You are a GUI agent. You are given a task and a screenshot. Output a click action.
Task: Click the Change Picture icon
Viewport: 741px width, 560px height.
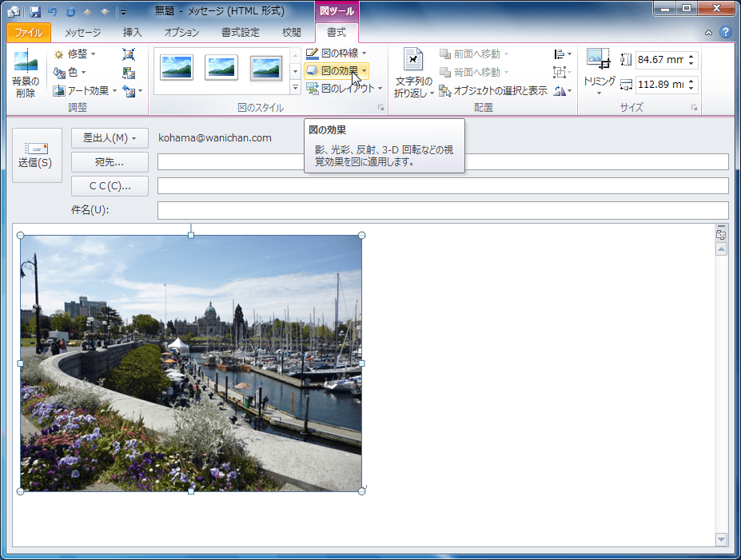pyautogui.click(x=129, y=72)
